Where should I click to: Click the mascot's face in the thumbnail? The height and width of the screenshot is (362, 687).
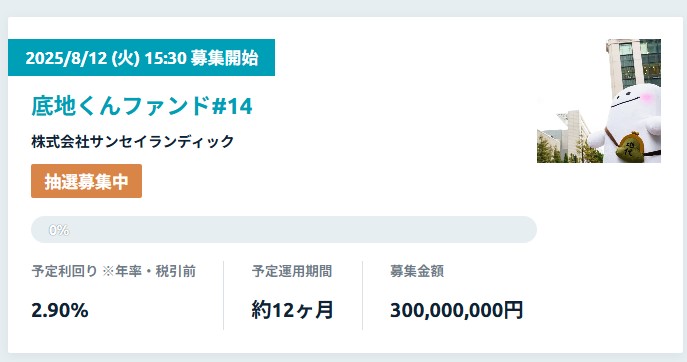click(633, 102)
